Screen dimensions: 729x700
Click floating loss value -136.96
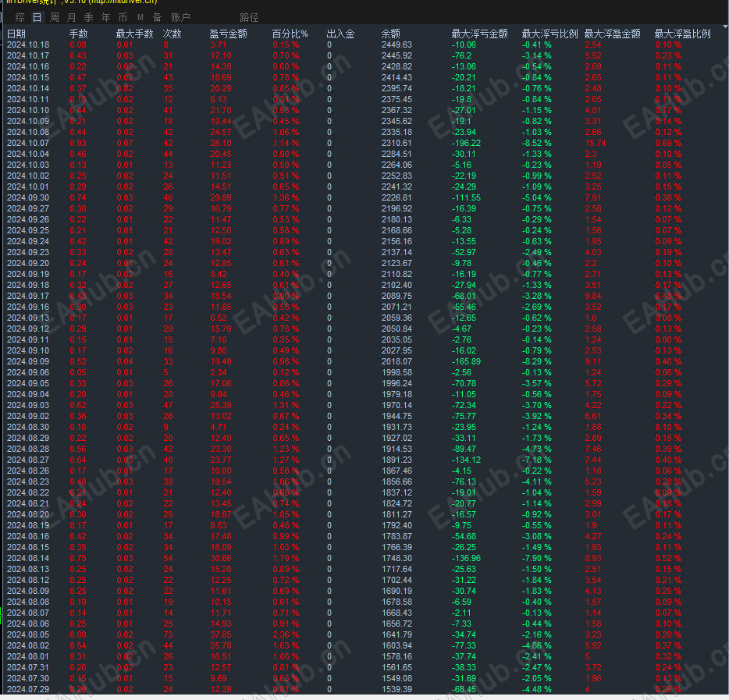coord(466,558)
